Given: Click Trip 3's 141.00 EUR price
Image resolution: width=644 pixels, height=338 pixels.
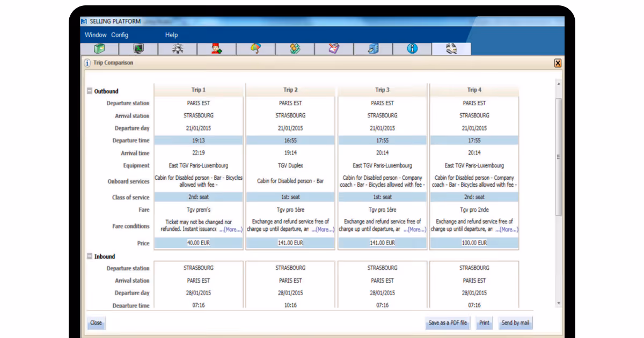Looking at the screenshot, I should (383, 243).
